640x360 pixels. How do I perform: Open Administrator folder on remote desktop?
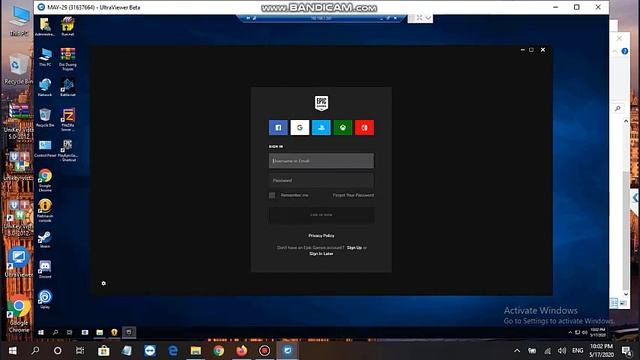[45, 27]
